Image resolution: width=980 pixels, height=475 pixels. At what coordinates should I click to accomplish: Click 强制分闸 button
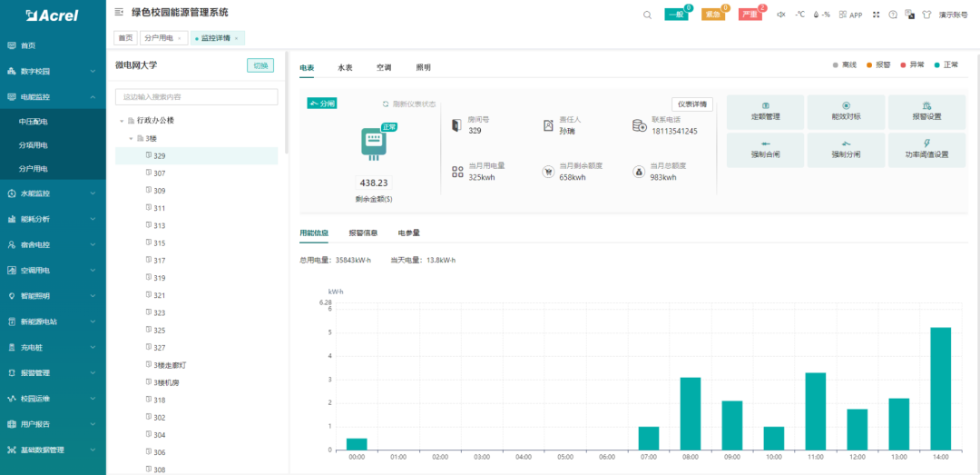pyautogui.click(x=846, y=150)
